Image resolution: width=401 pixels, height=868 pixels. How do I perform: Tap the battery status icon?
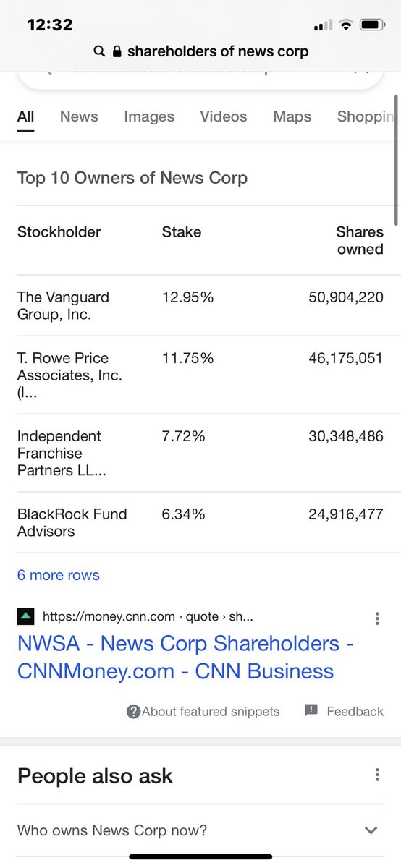click(x=372, y=25)
